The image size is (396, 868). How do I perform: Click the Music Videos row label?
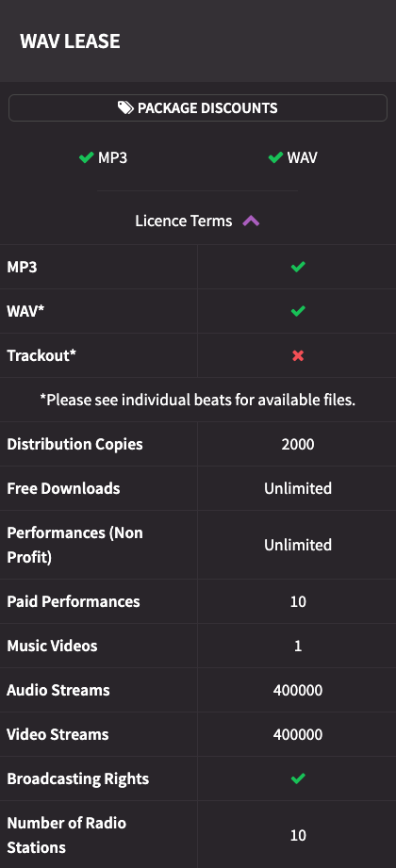point(52,646)
